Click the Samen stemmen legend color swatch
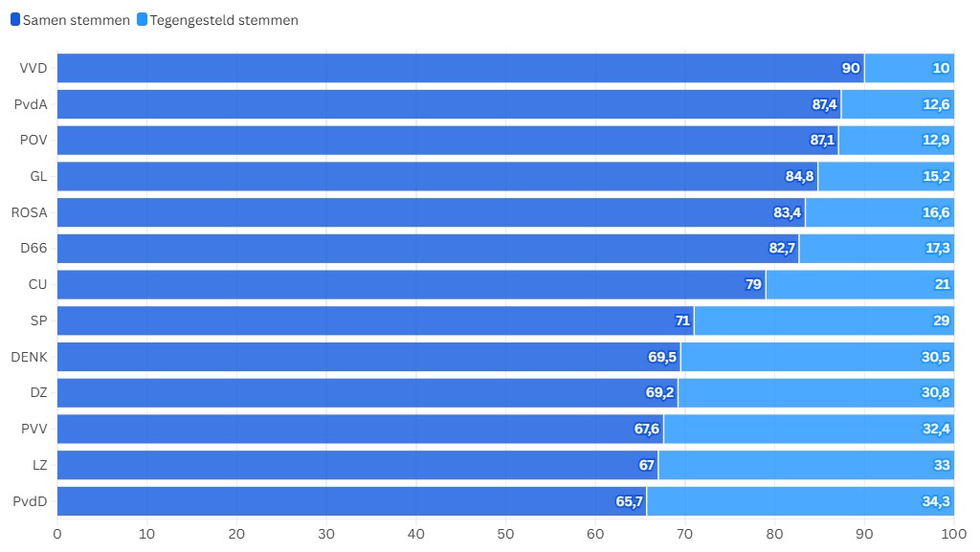This screenshot has width=980, height=552. (x=15, y=20)
